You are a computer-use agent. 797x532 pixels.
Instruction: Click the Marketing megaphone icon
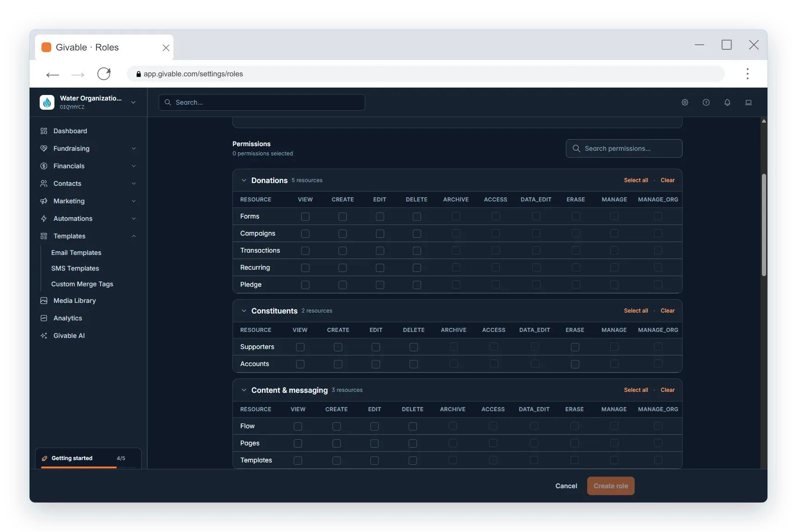[x=44, y=201]
